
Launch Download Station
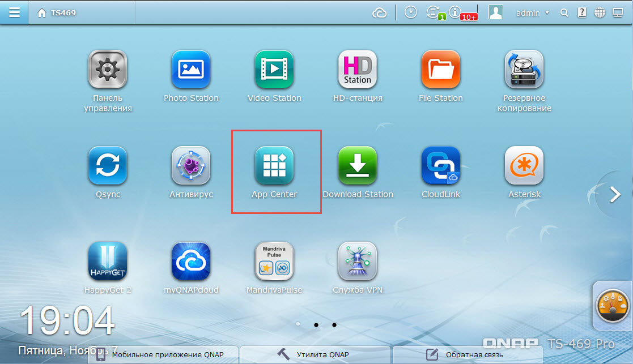pos(357,165)
